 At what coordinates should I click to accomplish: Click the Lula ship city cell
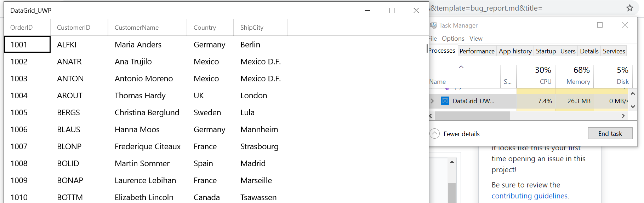260,112
